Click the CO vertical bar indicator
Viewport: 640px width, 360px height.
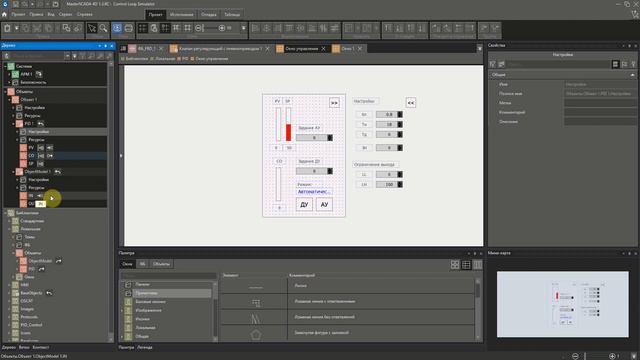click(x=279, y=184)
